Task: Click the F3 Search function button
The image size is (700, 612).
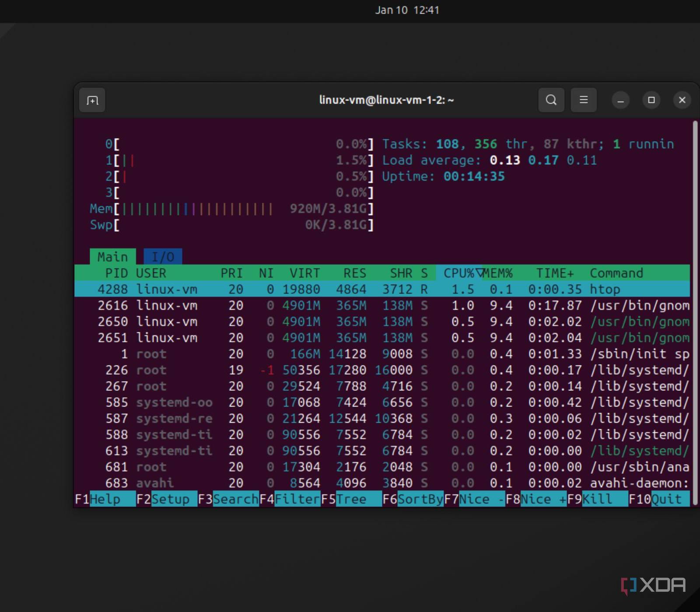Action: (x=228, y=499)
